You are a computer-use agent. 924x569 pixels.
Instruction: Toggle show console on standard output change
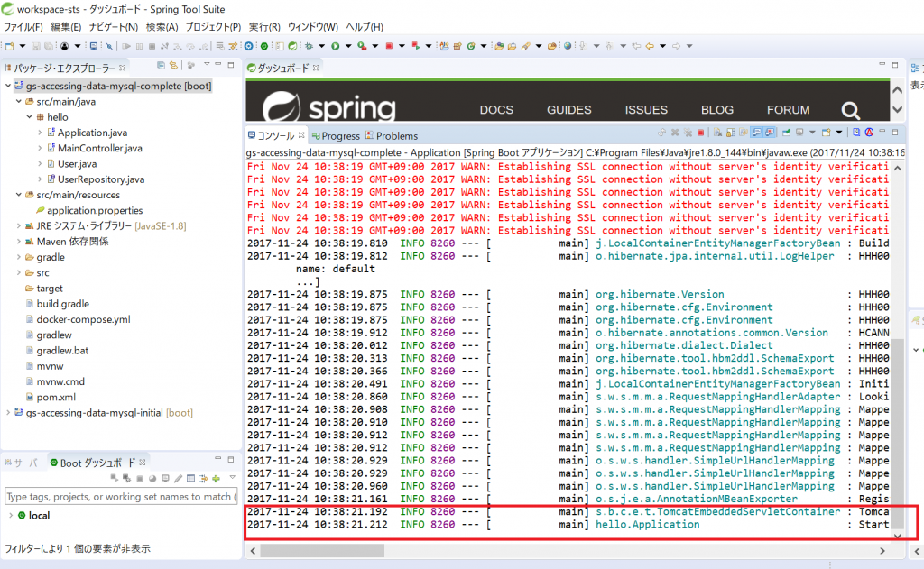(758, 133)
